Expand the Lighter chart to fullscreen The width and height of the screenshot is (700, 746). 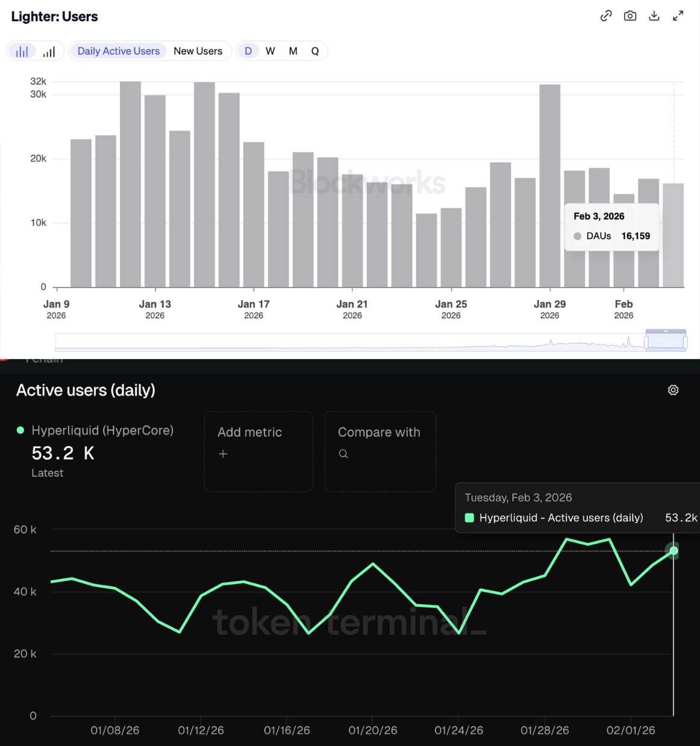tap(678, 16)
